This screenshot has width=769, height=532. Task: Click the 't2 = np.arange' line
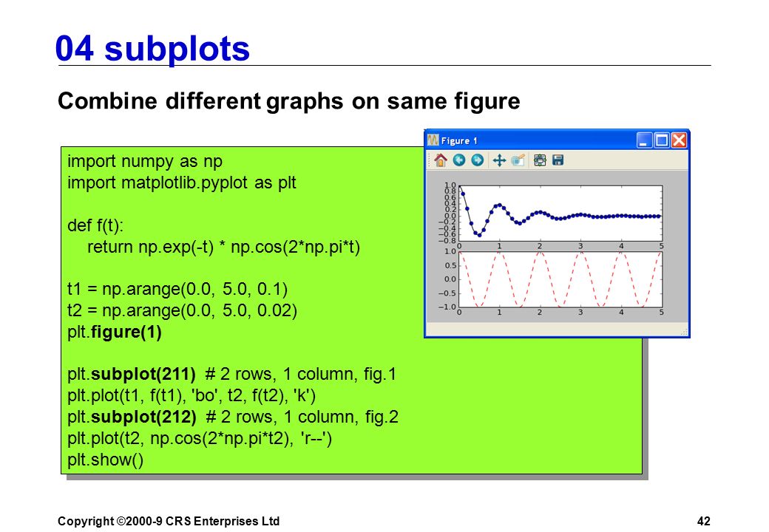[x=182, y=310]
